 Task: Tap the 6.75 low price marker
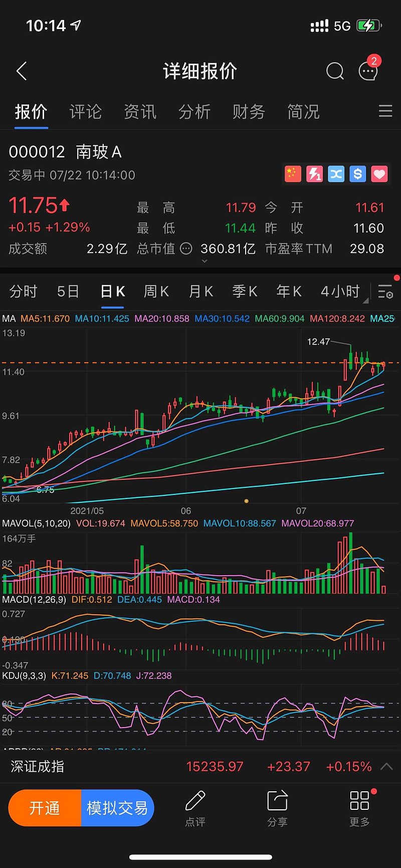click(x=45, y=490)
